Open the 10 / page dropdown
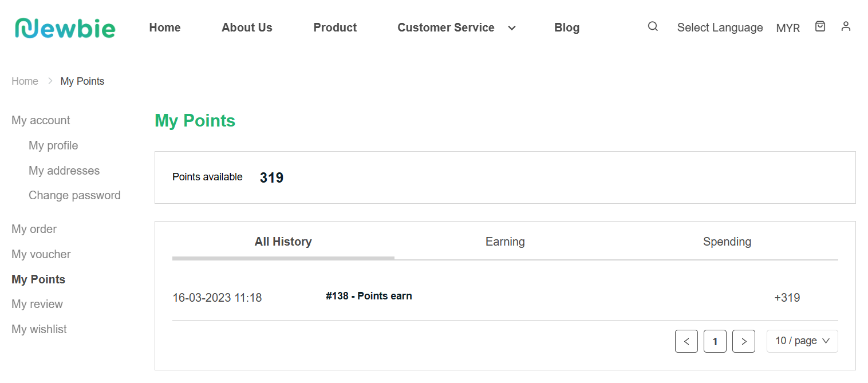Viewport: 868px width, 383px height. pos(802,341)
